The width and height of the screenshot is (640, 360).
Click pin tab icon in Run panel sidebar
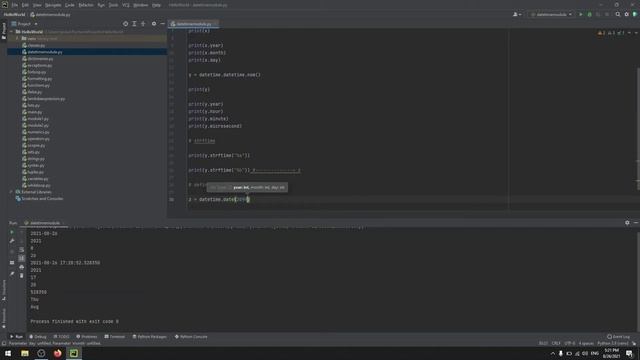coord(12,273)
